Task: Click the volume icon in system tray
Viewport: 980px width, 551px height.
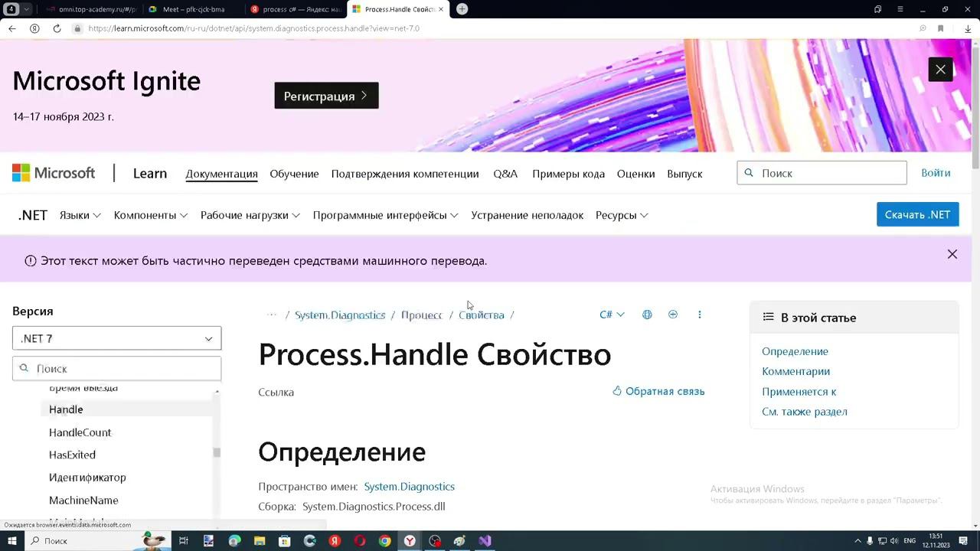Action: [894, 541]
